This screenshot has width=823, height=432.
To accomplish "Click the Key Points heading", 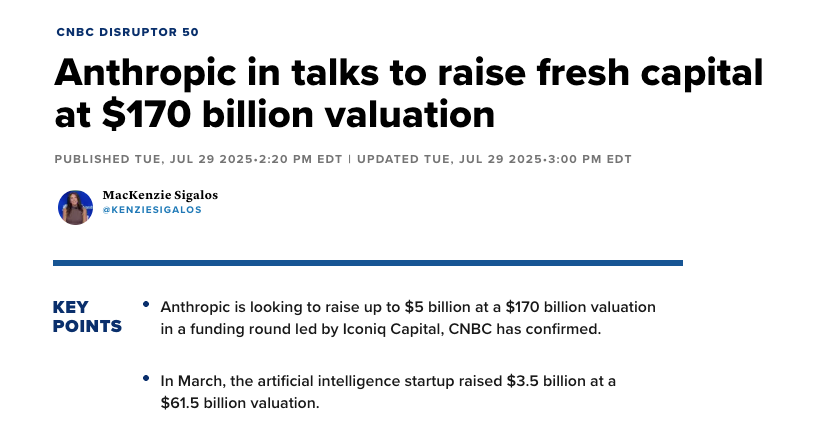I will [x=86, y=316].
